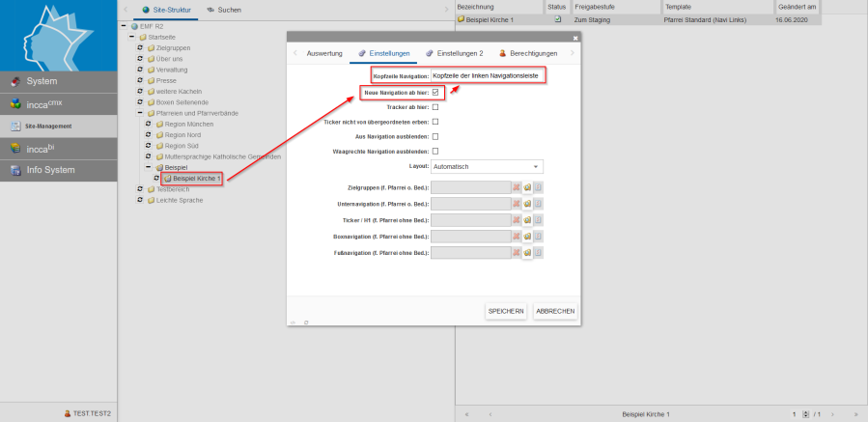The width and height of the screenshot is (868, 422).
Task: Clear the Zielgruppen field with red X
Action: tap(517, 187)
